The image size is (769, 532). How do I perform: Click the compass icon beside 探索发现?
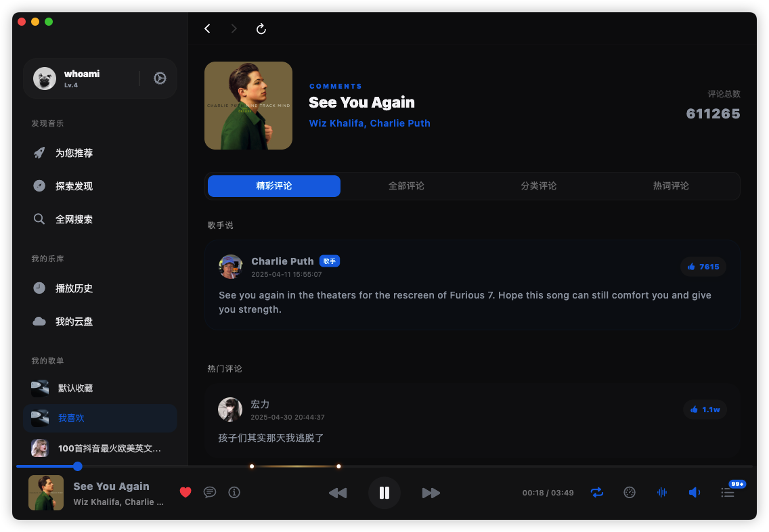[x=39, y=186]
